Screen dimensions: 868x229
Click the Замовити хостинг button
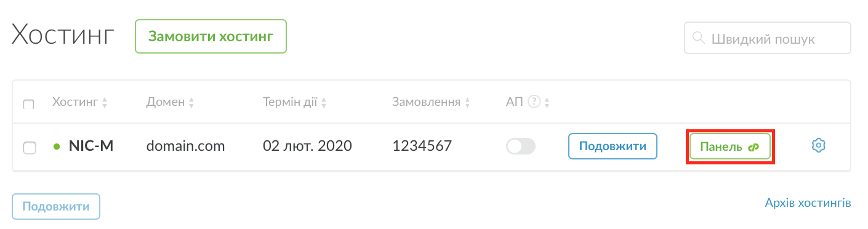click(211, 36)
